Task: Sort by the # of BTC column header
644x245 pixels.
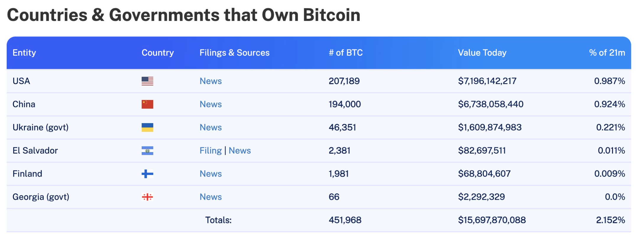Action: pos(345,53)
